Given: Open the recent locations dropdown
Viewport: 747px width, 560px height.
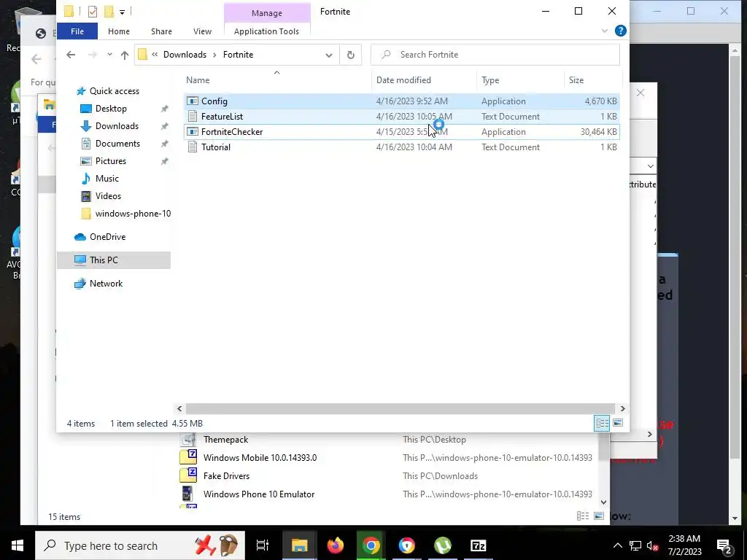Looking at the screenshot, I should coord(109,55).
